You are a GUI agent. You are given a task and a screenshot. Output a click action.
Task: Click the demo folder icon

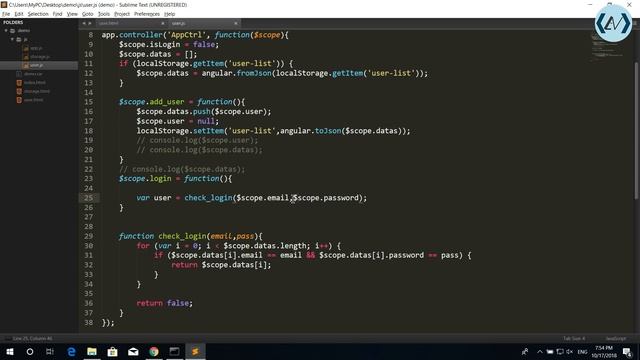click(x=13, y=31)
